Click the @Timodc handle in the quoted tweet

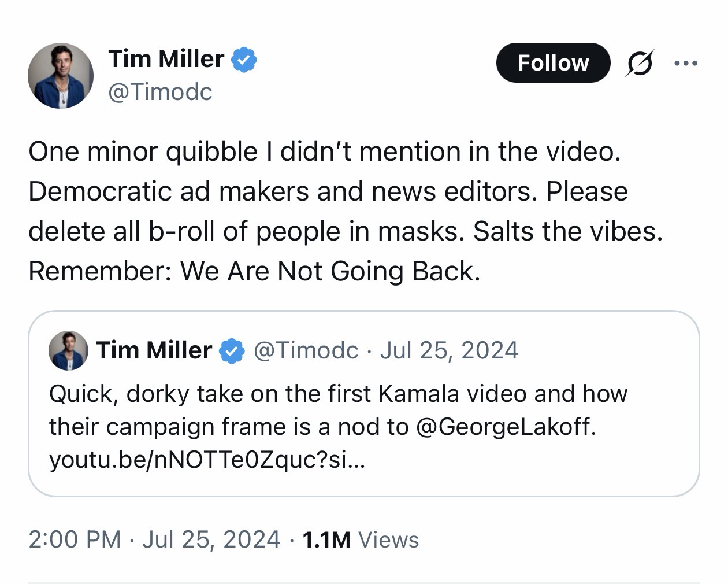pos(306,350)
